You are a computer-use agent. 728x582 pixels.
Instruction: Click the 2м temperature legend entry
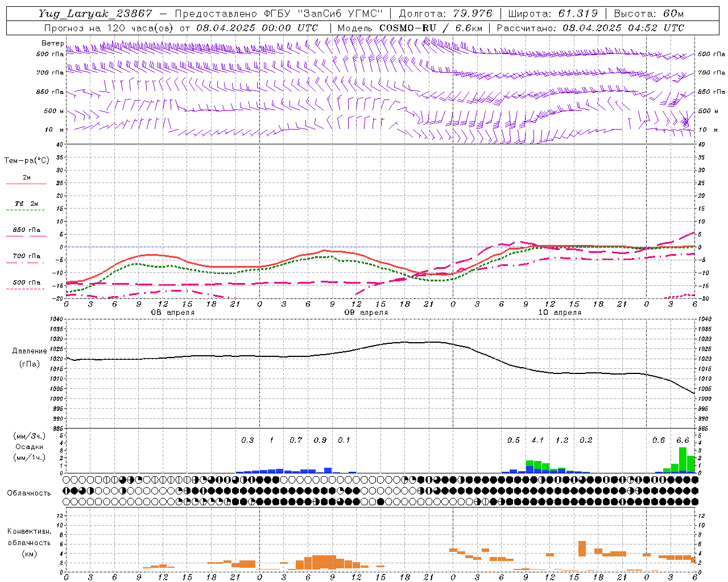click(27, 177)
